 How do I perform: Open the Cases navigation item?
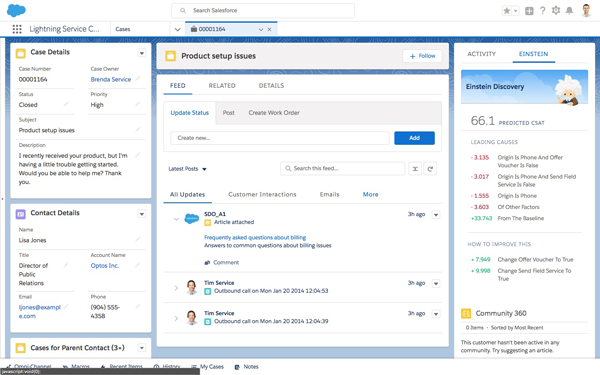click(x=123, y=29)
